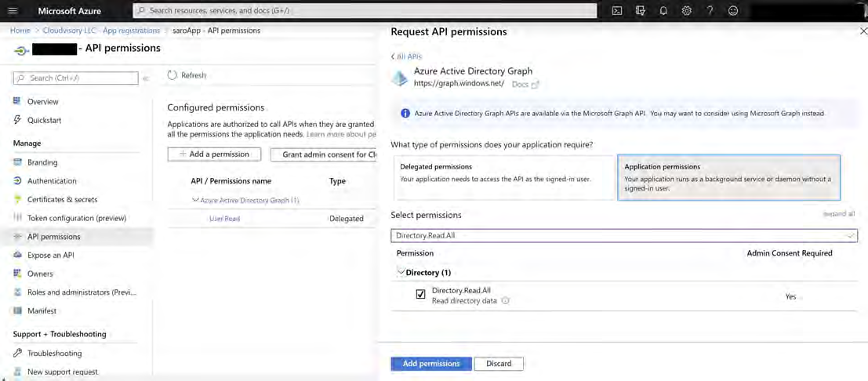Click the Certificates & secrets key icon
This screenshot has width=868, height=381.
(17, 199)
